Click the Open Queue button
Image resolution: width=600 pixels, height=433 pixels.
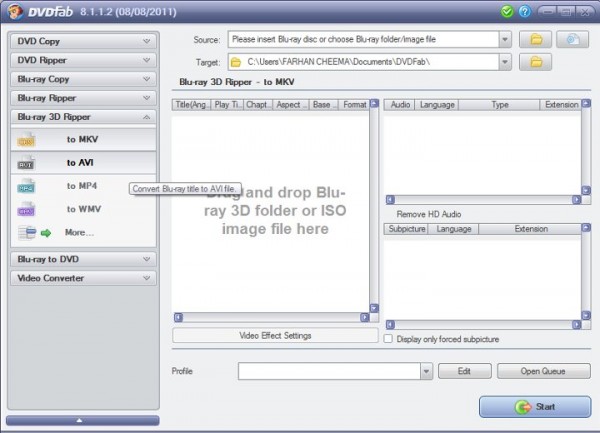coord(543,371)
